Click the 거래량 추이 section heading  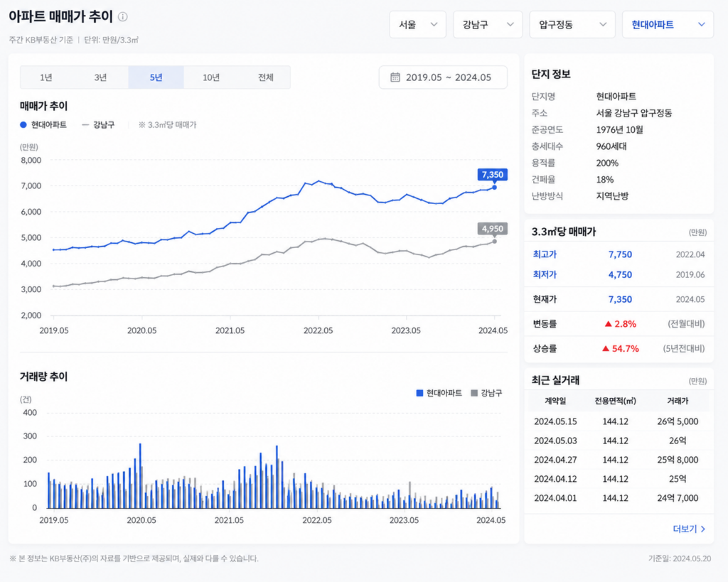tap(43, 377)
